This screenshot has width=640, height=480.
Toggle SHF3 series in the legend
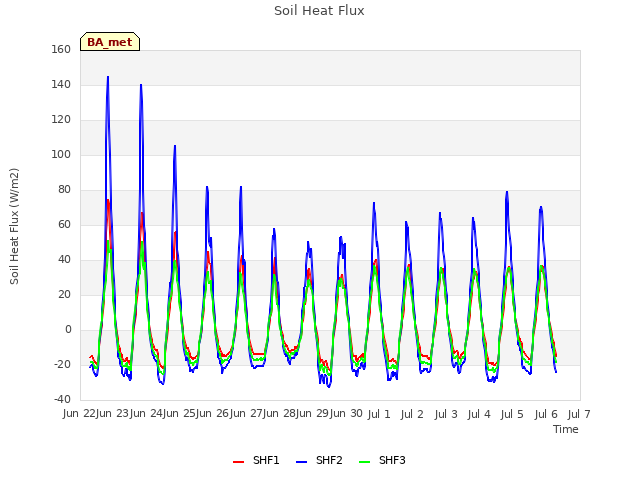click(382, 460)
